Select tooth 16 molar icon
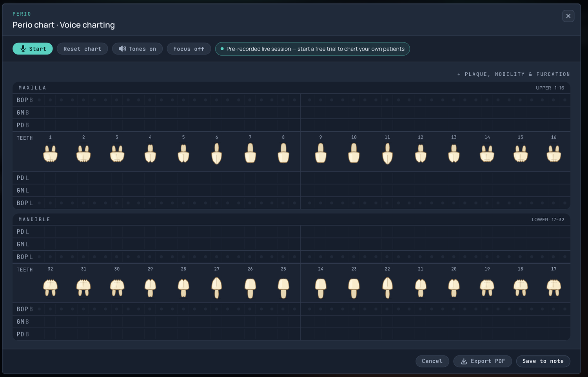The width and height of the screenshot is (588, 377). [554, 153]
